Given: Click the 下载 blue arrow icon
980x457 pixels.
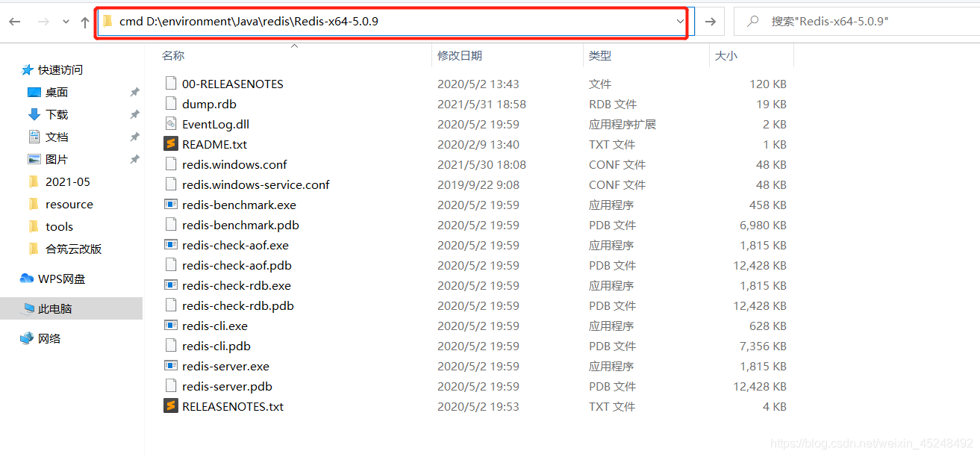Looking at the screenshot, I should point(34,114).
